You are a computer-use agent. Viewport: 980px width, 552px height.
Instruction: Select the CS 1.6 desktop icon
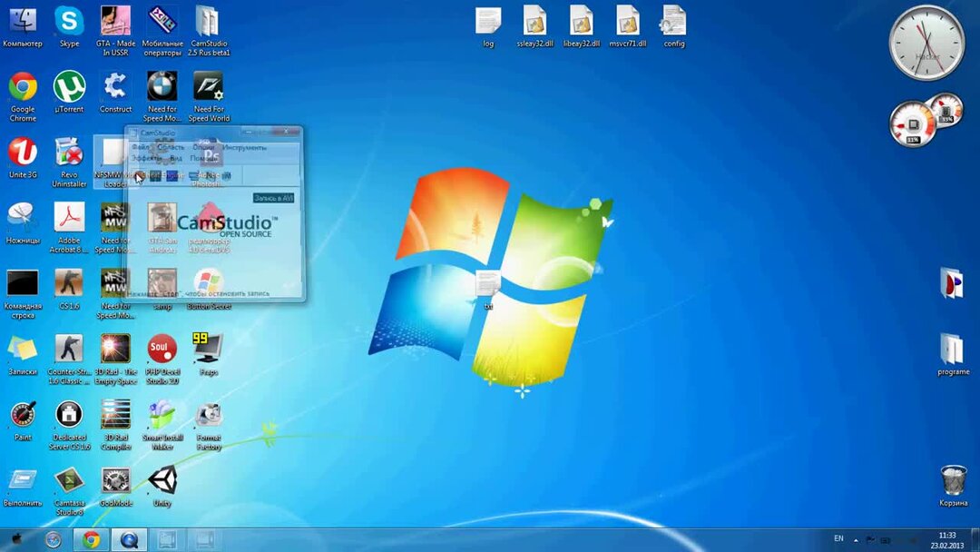(x=69, y=289)
